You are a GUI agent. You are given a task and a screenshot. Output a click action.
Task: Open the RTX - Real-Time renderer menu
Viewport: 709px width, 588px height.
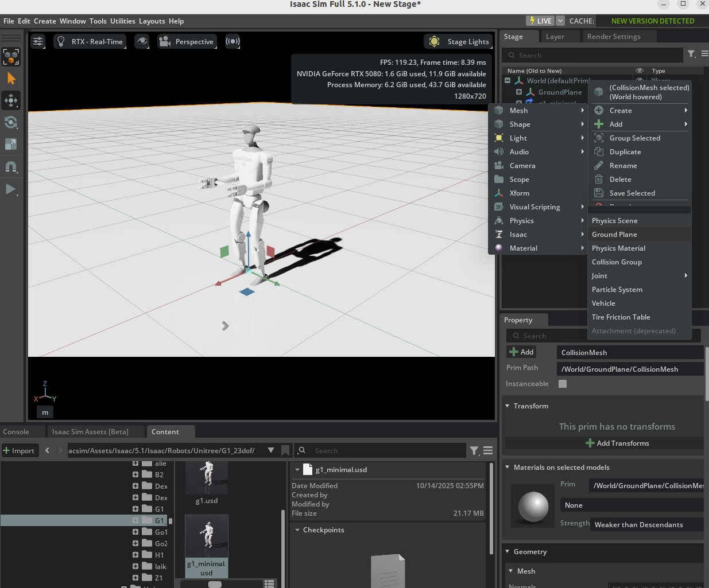pos(90,41)
